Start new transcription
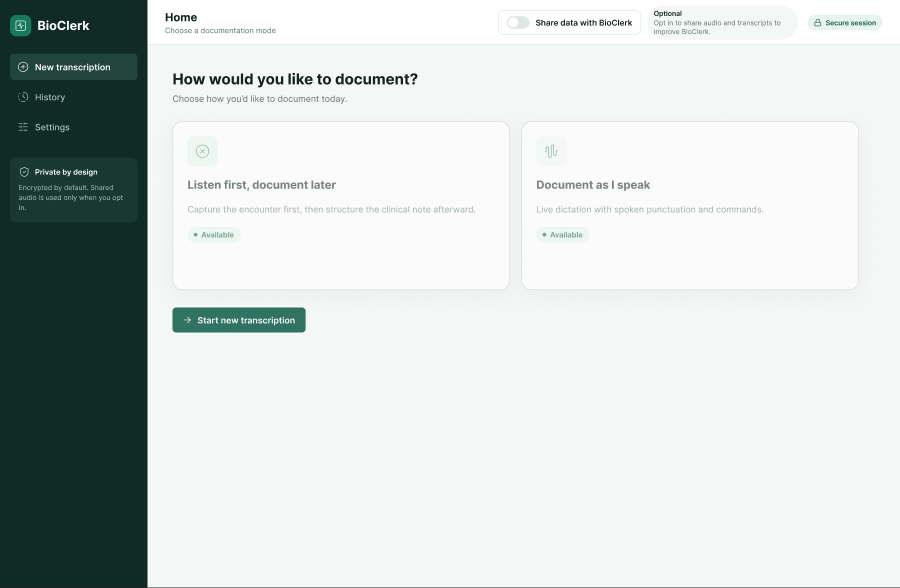The height and width of the screenshot is (588, 900). [x=239, y=320]
